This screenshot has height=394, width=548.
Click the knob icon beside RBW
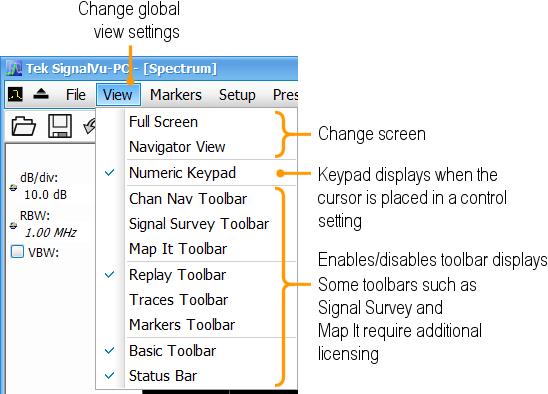tap(13, 225)
